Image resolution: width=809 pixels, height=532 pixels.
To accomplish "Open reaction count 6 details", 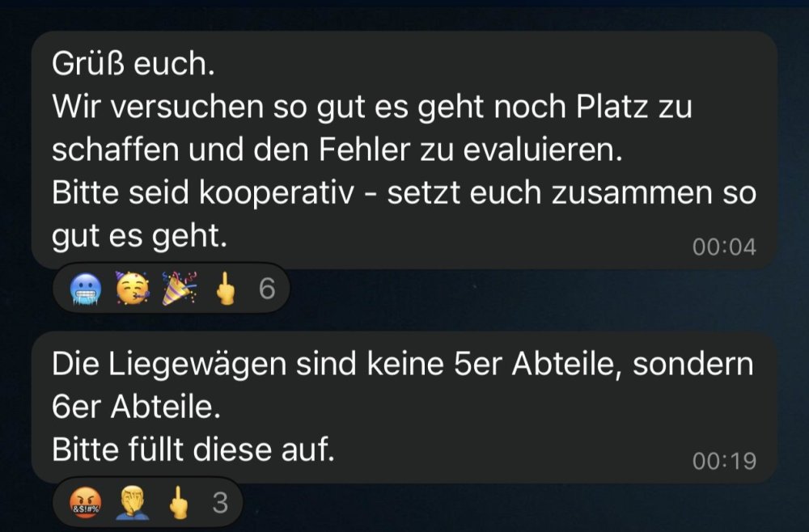I will (267, 288).
